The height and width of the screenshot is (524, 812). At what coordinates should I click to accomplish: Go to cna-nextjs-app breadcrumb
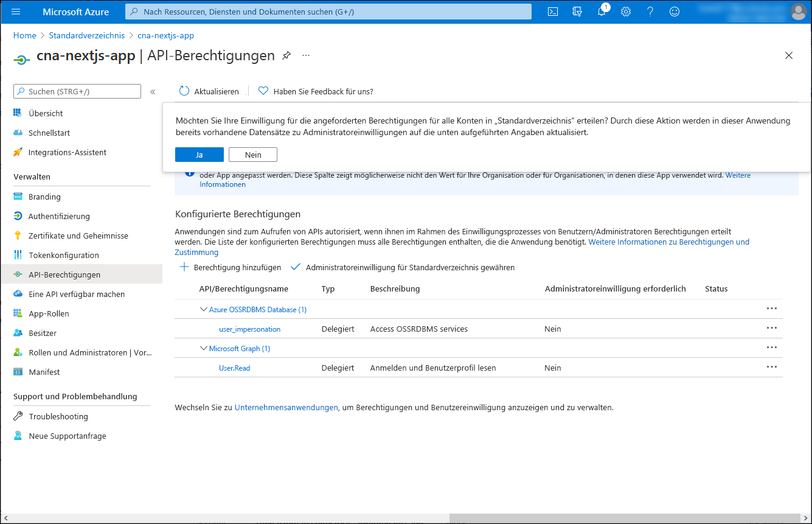click(165, 35)
